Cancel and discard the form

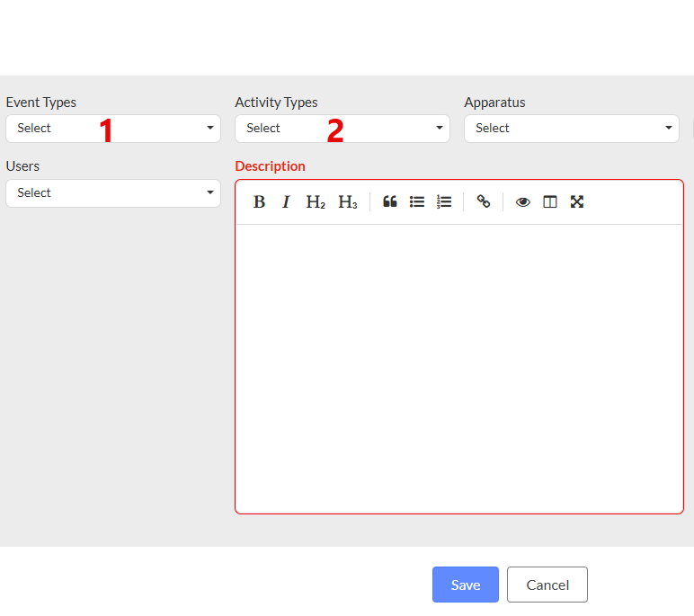coord(547,585)
